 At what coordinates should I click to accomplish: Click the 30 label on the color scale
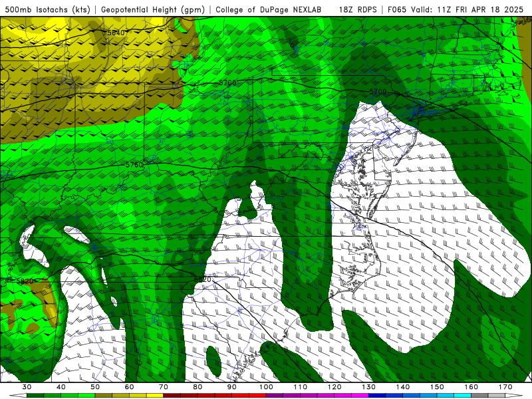click(x=27, y=387)
